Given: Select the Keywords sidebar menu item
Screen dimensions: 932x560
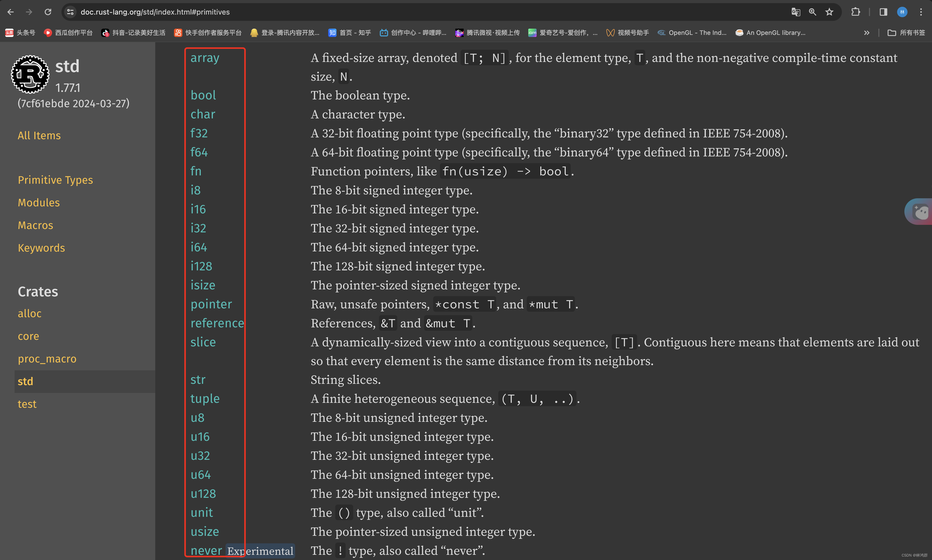Looking at the screenshot, I should coord(41,247).
